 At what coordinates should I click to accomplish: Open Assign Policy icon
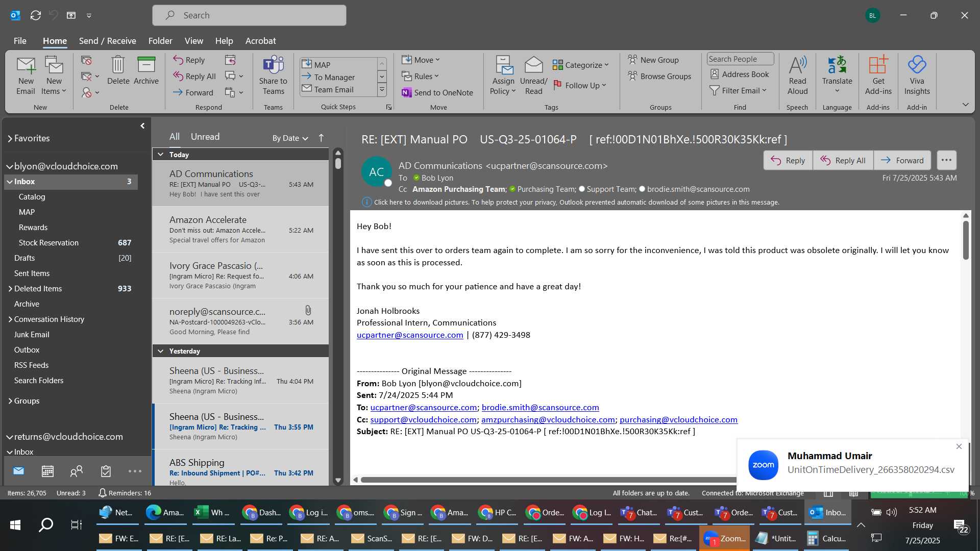click(x=503, y=76)
